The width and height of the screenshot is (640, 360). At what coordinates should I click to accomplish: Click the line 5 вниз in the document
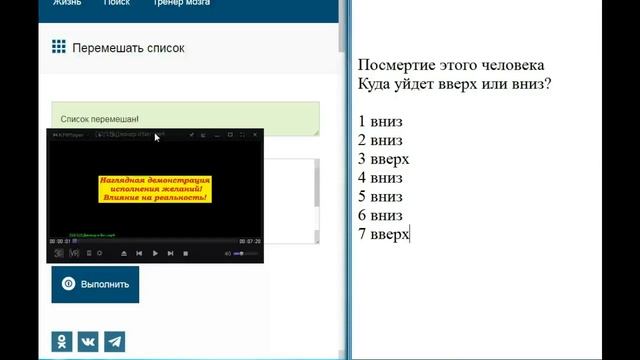coord(380,197)
